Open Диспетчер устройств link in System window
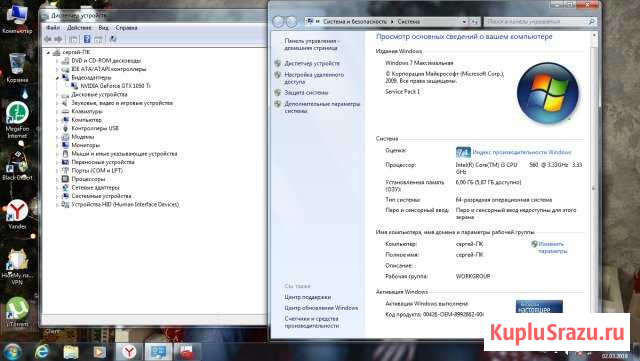The height and width of the screenshot is (361, 640). pos(312,64)
